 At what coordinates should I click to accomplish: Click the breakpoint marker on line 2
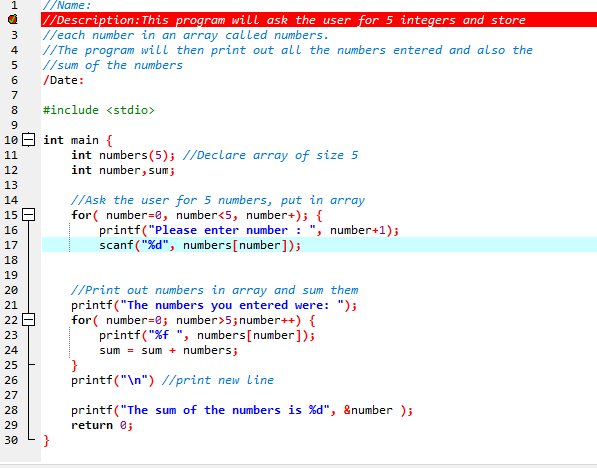tap(13, 19)
